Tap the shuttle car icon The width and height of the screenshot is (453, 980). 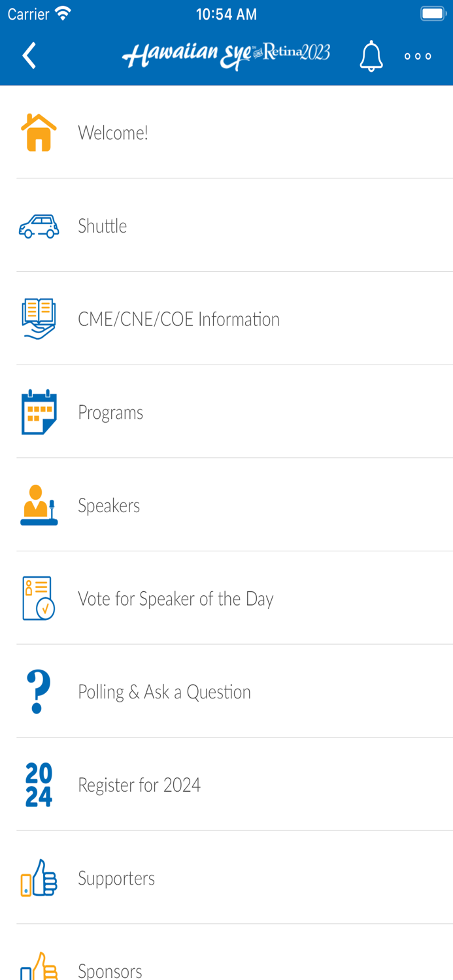point(39,226)
